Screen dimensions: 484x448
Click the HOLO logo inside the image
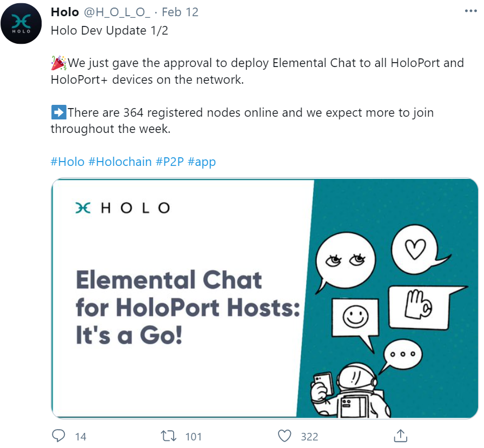(x=123, y=208)
